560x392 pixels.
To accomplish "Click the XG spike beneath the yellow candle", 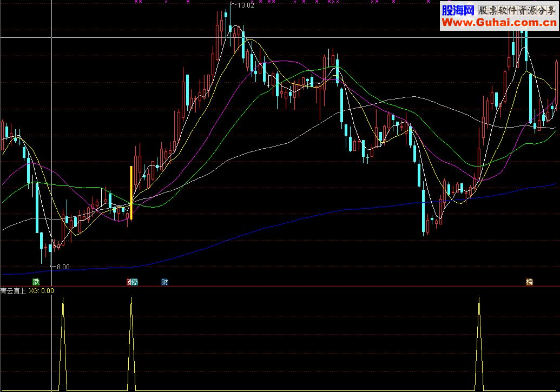I will (x=131, y=343).
